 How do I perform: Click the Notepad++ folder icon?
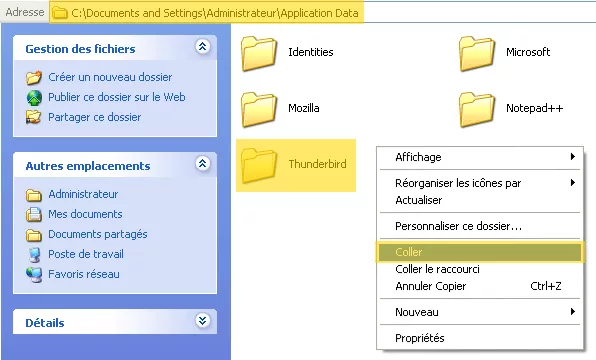click(477, 109)
